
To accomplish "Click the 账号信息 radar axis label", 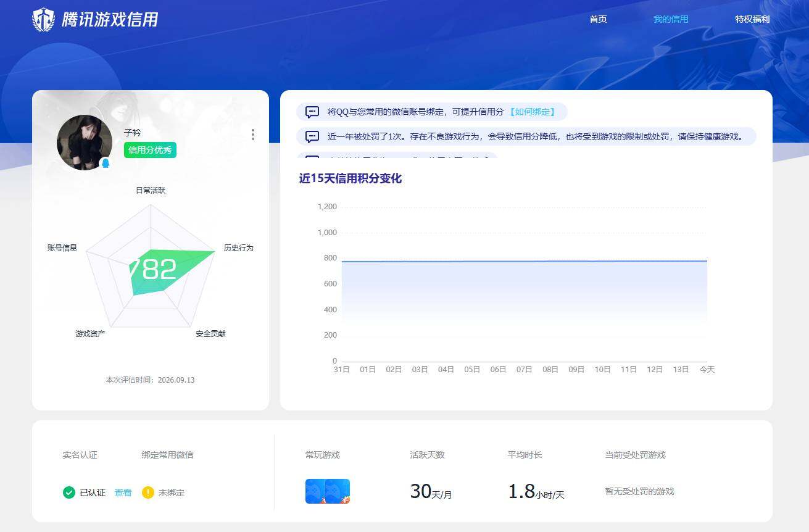I will point(62,247).
